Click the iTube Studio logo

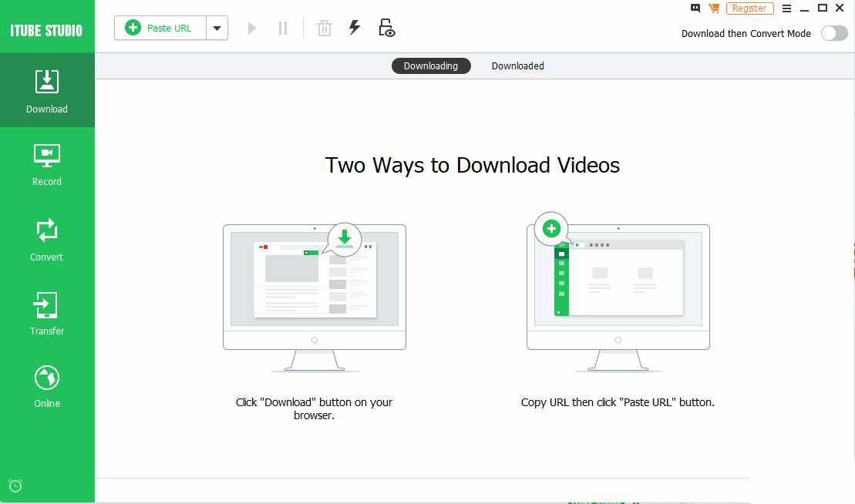click(46, 31)
